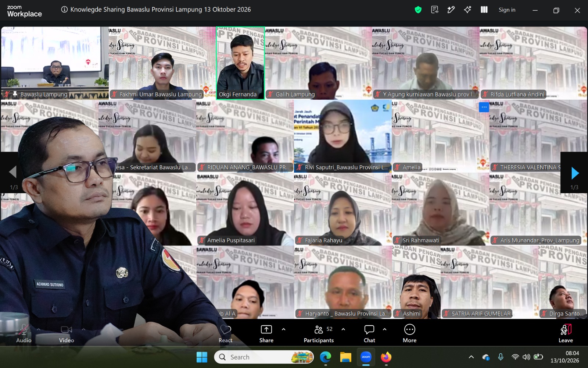Open the encryption shield info icon
The height and width of the screenshot is (368, 588).
pyautogui.click(x=418, y=10)
